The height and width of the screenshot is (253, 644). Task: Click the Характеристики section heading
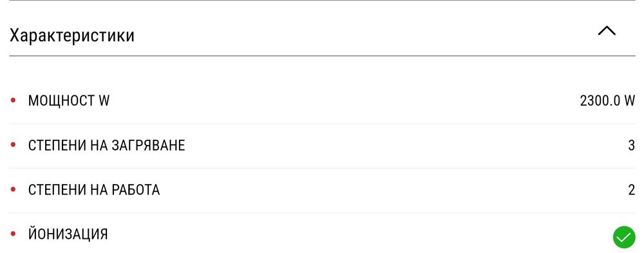72,35
